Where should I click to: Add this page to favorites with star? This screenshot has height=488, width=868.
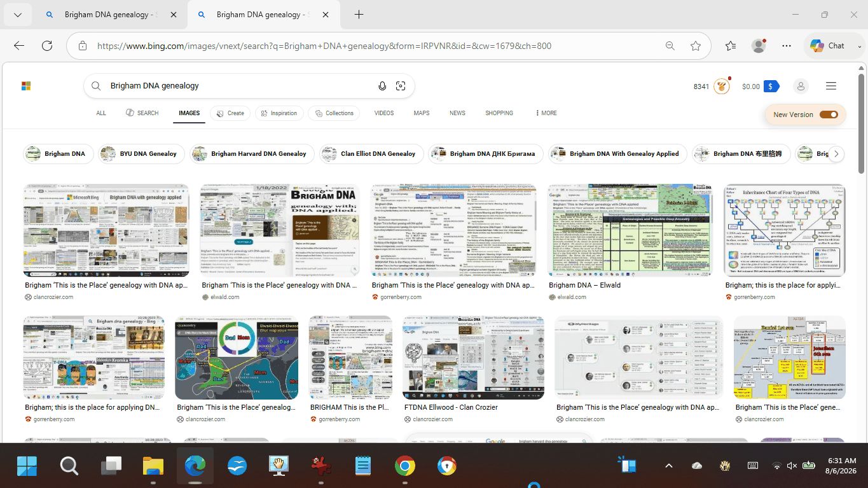pos(696,46)
